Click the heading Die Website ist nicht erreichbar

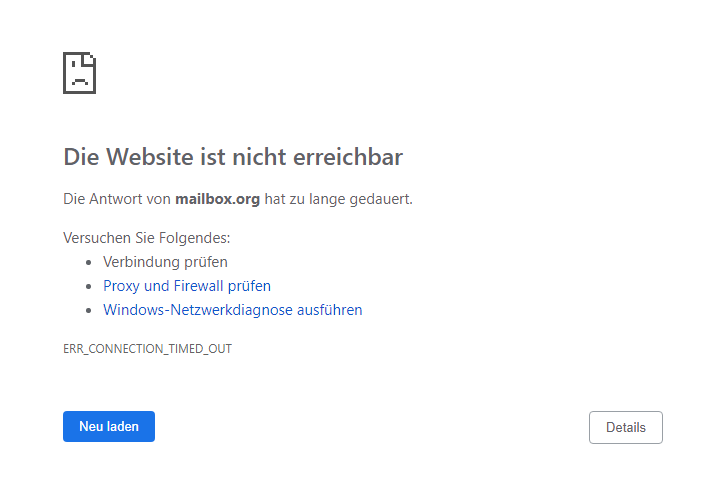pyautogui.click(x=233, y=157)
